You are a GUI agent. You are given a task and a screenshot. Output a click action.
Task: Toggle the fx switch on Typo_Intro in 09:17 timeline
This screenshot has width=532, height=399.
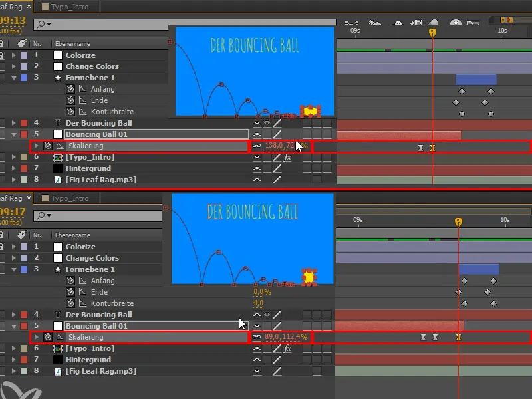tap(287, 348)
